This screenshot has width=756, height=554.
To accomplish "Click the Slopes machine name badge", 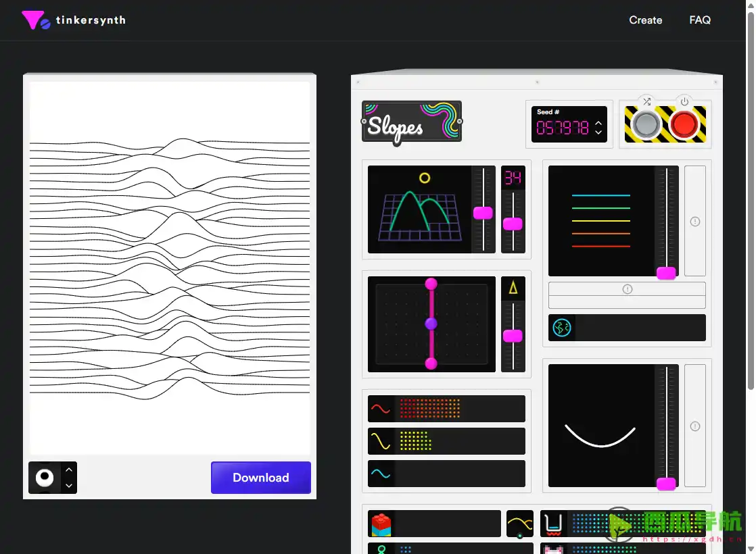I will point(411,122).
